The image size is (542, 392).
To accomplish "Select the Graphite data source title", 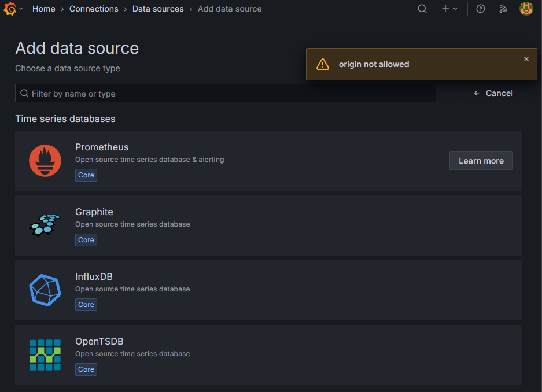I will click(x=94, y=212).
